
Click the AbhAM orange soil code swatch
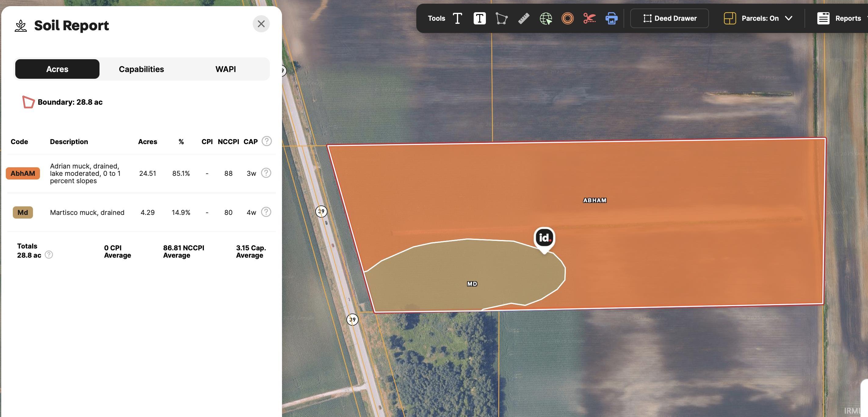(23, 173)
